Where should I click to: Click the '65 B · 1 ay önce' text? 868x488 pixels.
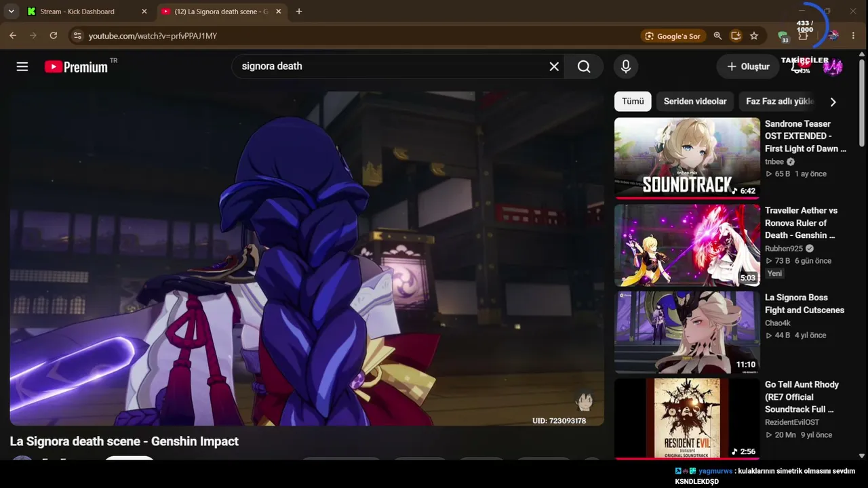(x=796, y=174)
